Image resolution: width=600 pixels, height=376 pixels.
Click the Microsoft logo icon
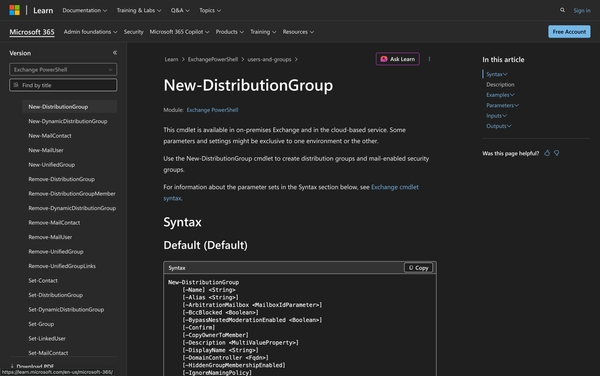[15, 10]
